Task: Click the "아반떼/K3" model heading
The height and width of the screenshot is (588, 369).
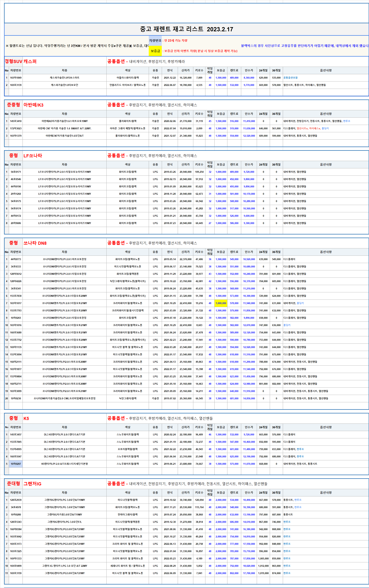Action: click(33, 105)
